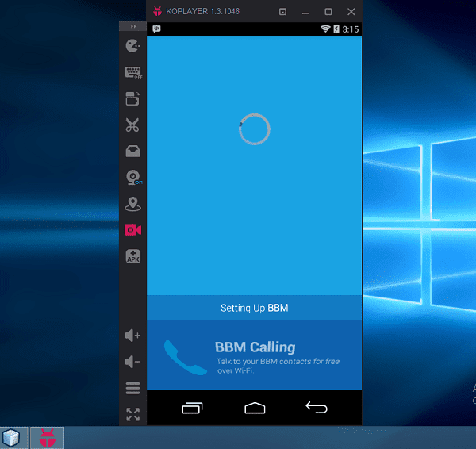Image resolution: width=476 pixels, height=449 pixels.
Task: Tap the Android recent apps button
Action: (x=192, y=408)
